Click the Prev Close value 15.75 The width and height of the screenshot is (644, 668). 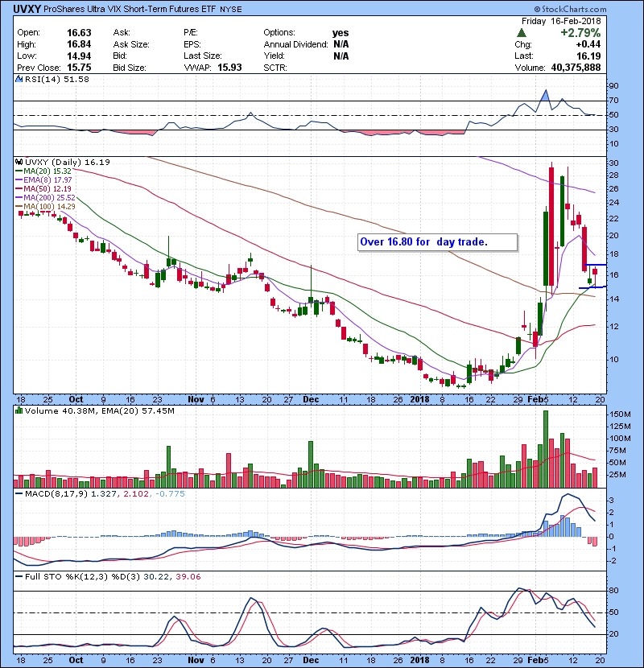point(79,68)
